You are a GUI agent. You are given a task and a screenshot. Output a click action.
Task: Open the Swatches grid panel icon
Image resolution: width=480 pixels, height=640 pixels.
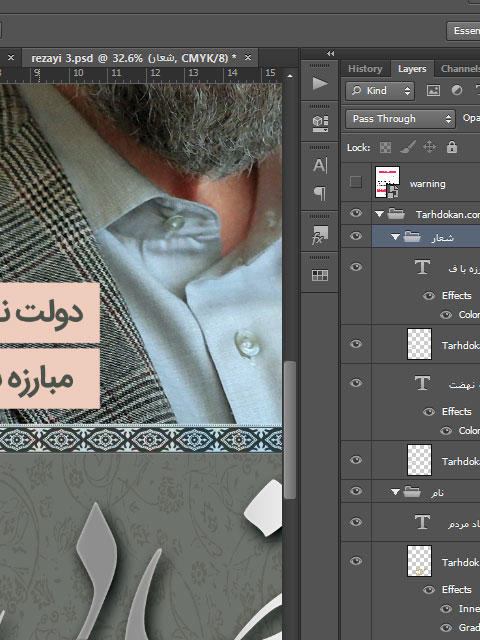pyautogui.click(x=320, y=276)
